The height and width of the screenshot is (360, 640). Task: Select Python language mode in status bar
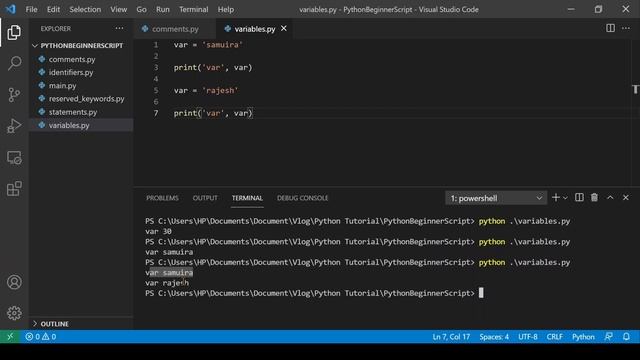583,337
